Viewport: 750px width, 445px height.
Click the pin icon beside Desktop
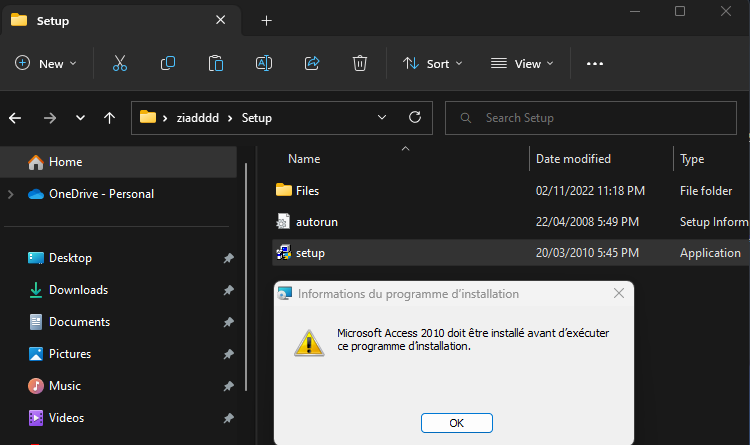[x=229, y=258]
